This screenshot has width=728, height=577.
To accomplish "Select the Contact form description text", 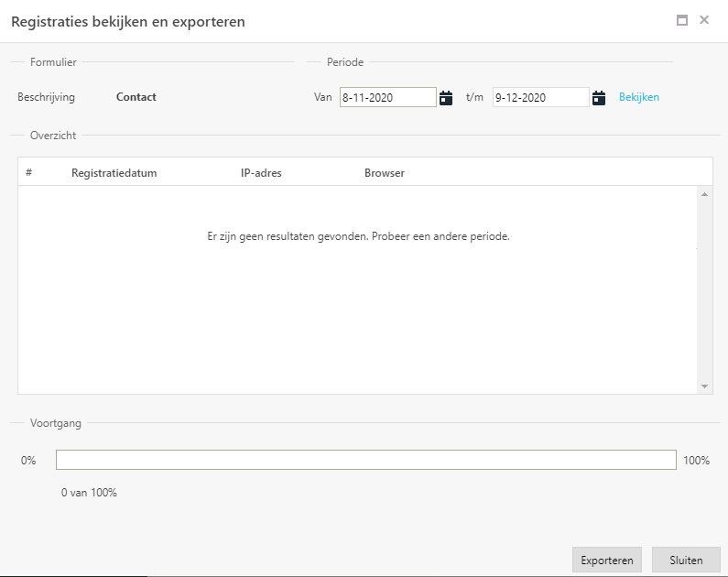I will pos(136,97).
